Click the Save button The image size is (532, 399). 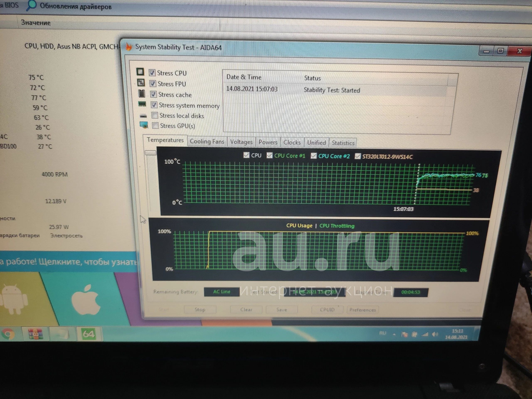tap(282, 310)
